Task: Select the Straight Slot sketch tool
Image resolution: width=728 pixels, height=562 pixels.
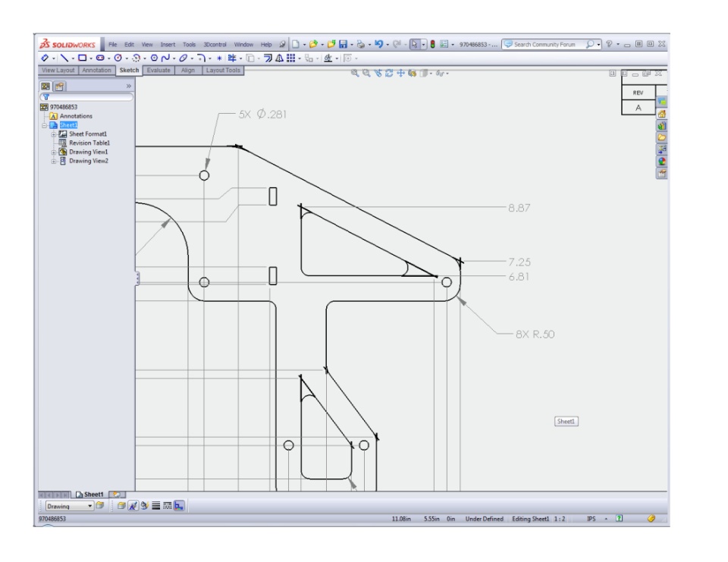Action: [100, 58]
